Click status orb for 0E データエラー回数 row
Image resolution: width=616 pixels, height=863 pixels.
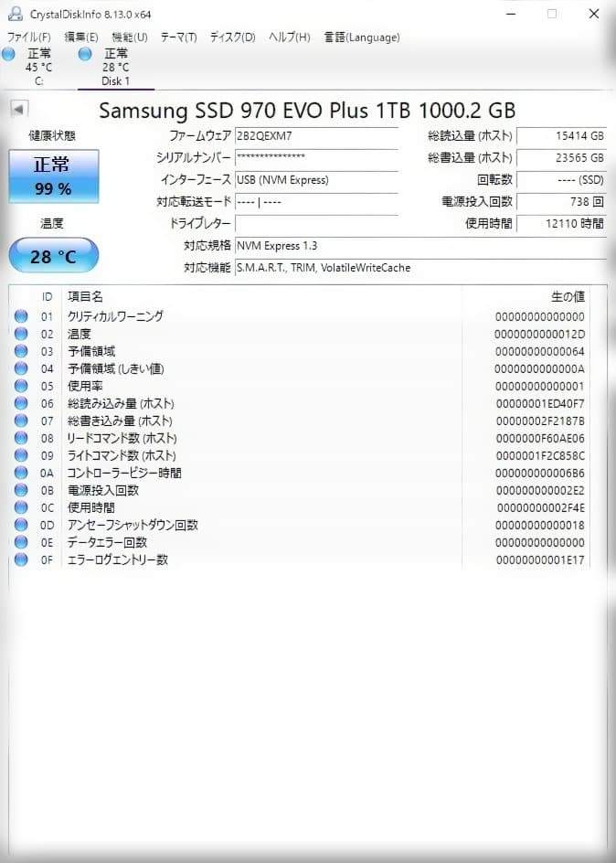(x=21, y=542)
